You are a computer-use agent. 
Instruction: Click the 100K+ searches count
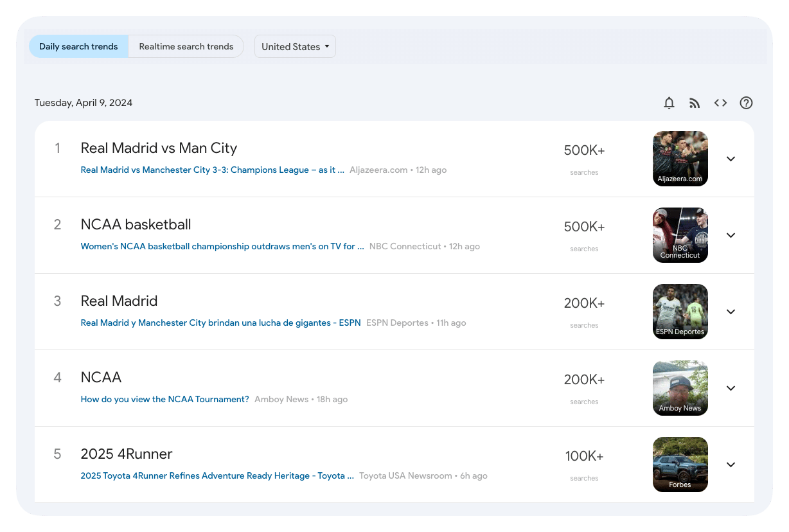click(x=584, y=456)
